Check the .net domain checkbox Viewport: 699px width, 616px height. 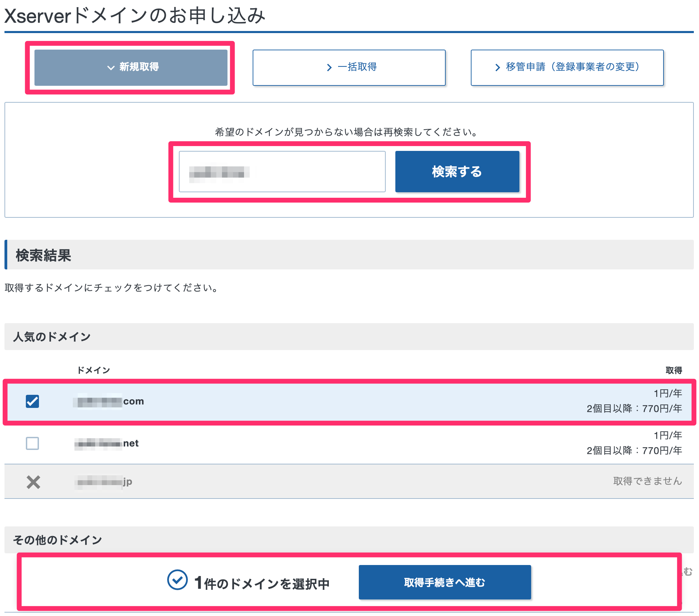tap(32, 443)
